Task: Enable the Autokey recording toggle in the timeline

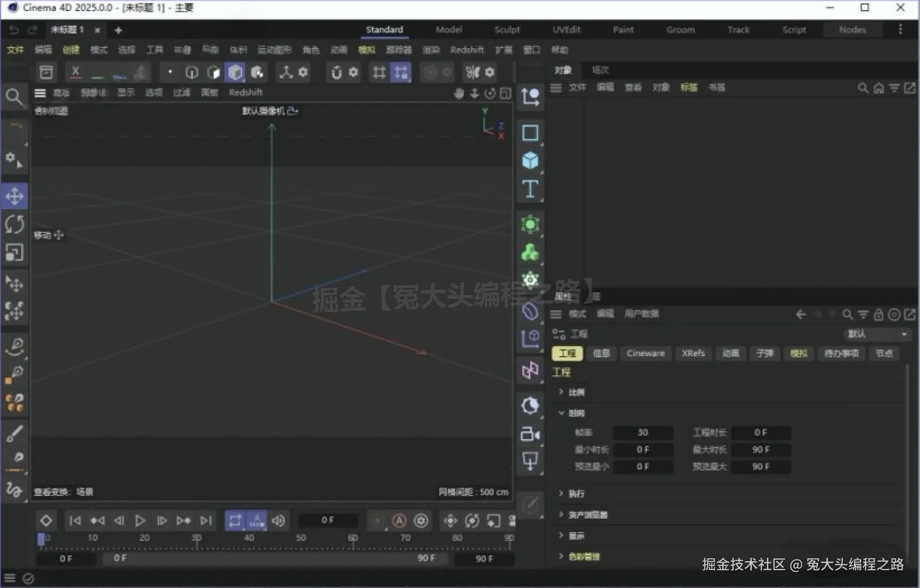Action: click(399, 521)
